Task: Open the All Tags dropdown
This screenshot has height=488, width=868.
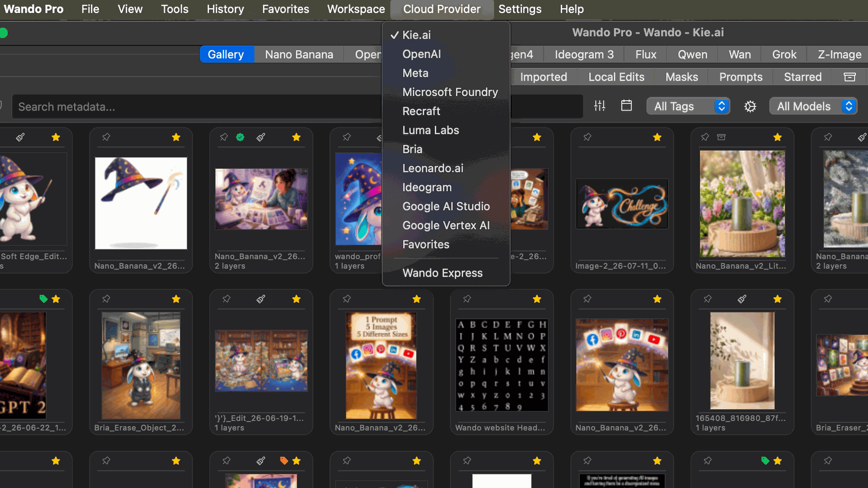Action: (x=688, y=106)
